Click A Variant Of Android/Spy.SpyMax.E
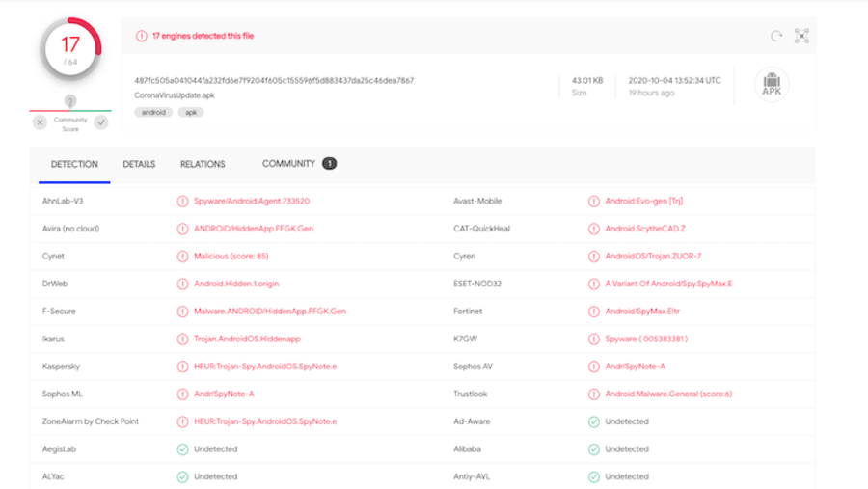 [668, 284]
